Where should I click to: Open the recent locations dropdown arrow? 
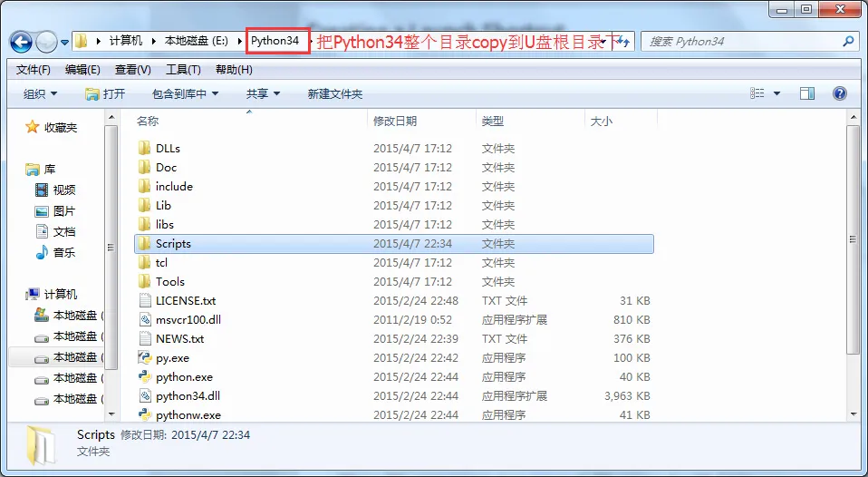coord(64,42)
